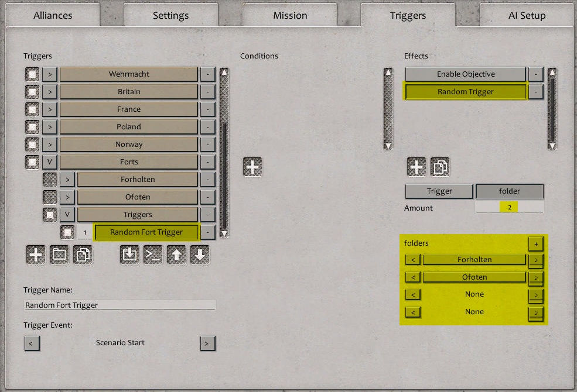Add a new effect

tap(416, 167)
